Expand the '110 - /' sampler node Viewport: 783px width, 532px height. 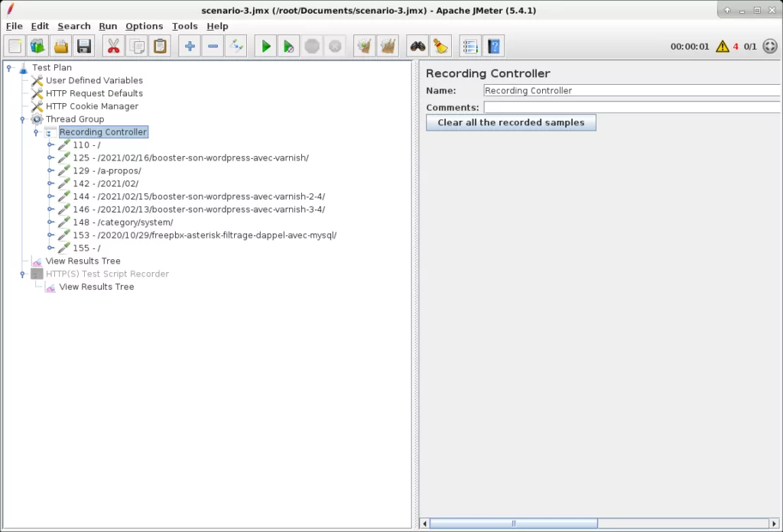[50, 144]
